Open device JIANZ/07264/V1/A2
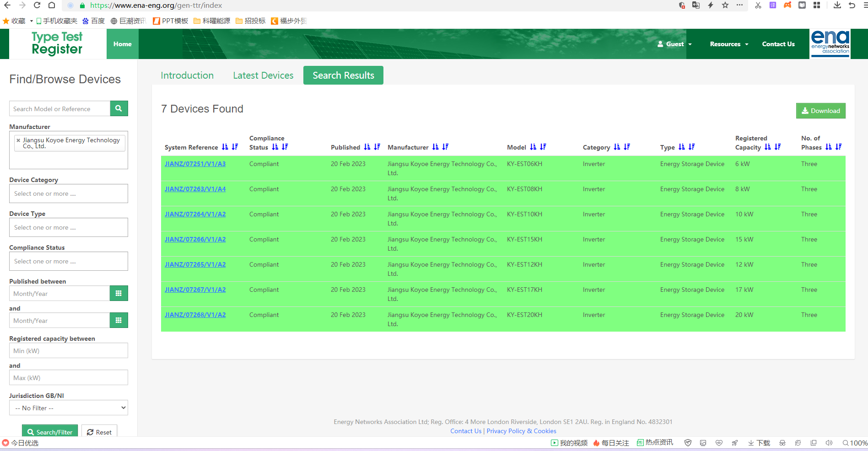Screen dimensions: 868x451 pyautogui.click(x=195, y=214)
